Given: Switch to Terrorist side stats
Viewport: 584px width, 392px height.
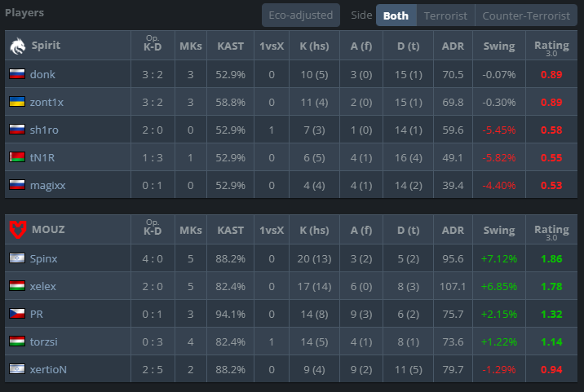Looking at the screenshot, I should click(x=445, y=15).
